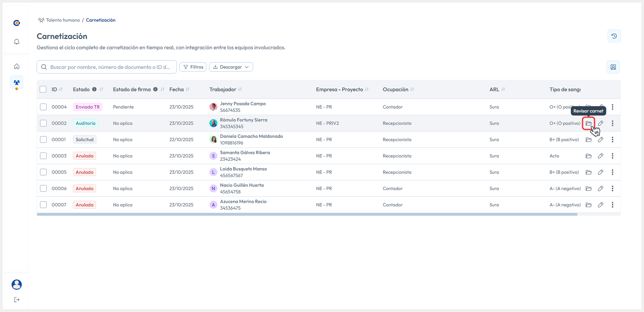Open the user profile avatar icon
This screenshot has width=644, height=312.
(16, 284)
